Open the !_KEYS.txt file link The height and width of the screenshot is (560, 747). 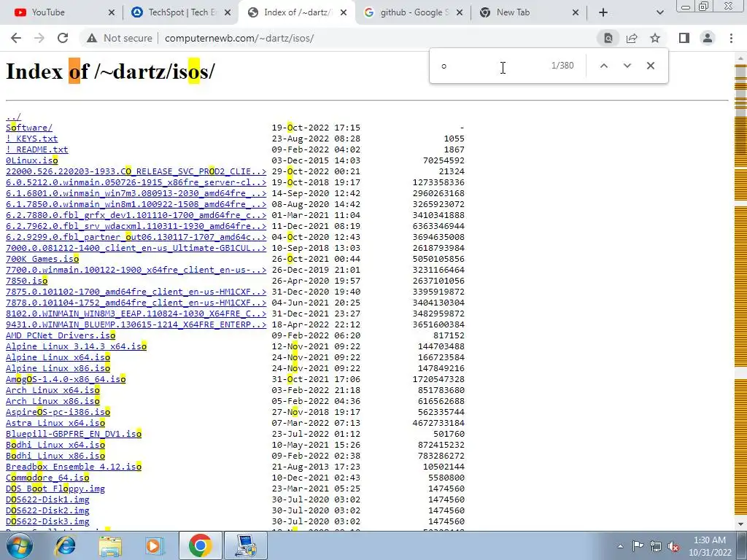[x=32, y=139]
